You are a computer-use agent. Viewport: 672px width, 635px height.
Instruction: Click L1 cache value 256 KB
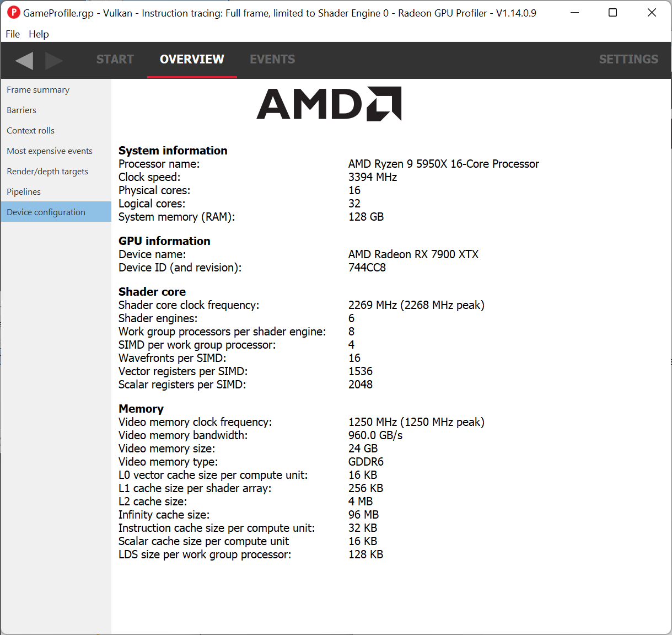click(x=365, y=488)
